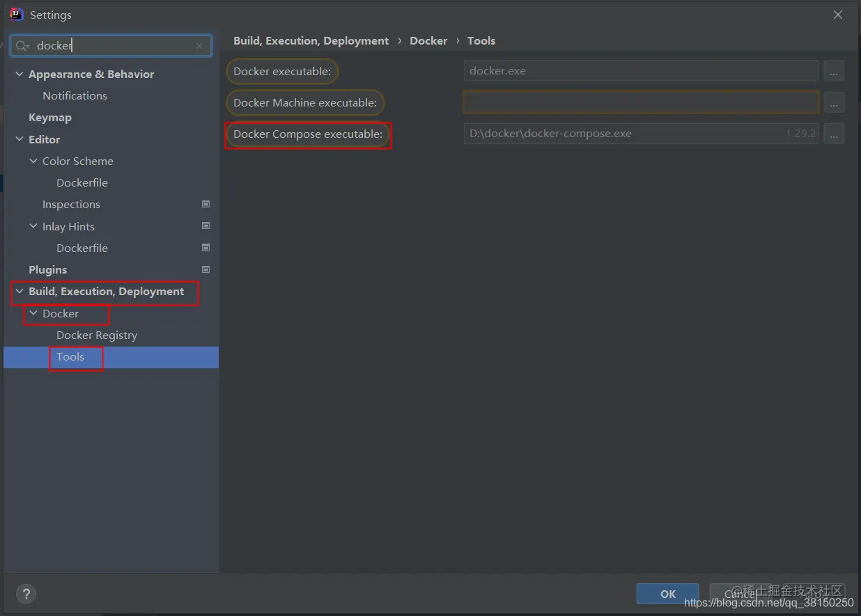Open the Inspections settings page
The height and width of the screenshot is (616, 861).
[x=71, y=204]
